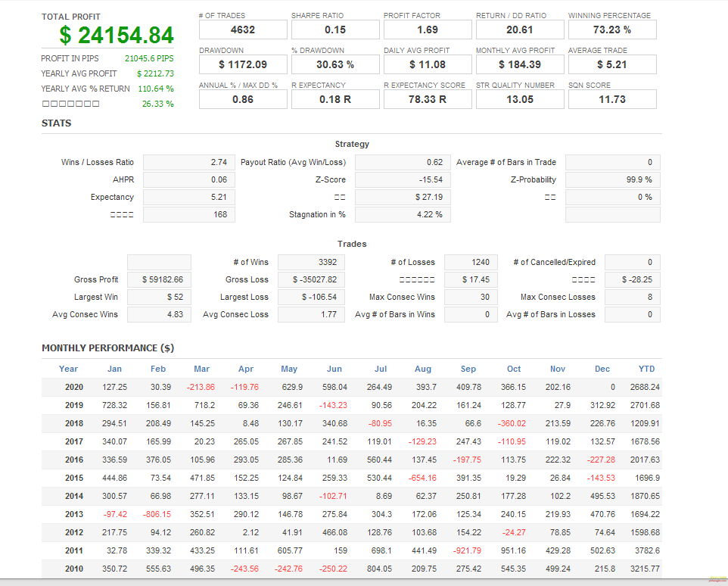
Task: Click STR Quality Number value 13.05
Action: click(520, 99)
